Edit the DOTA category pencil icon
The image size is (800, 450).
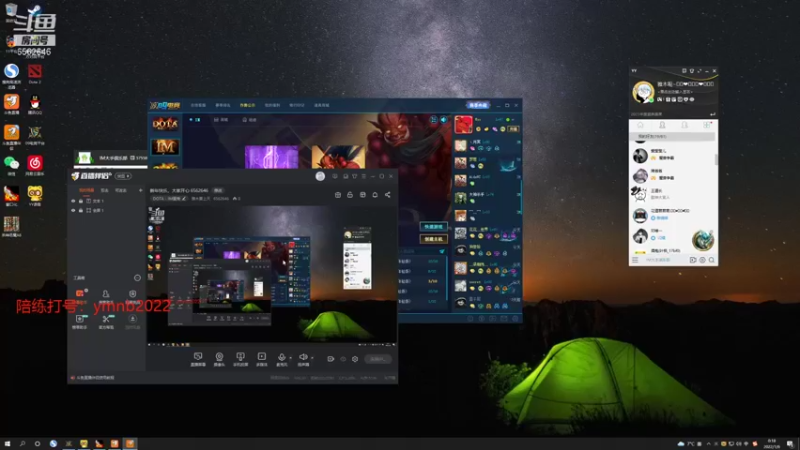[184, 198]
